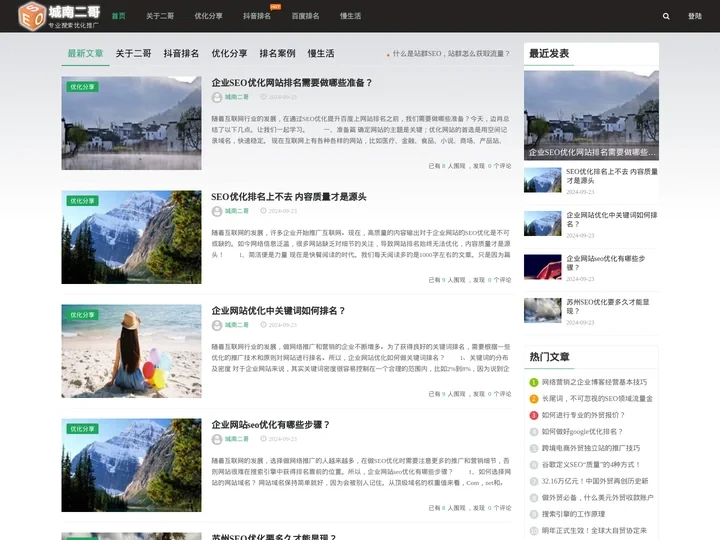
Task: Click the large featured image in 最近发表
Action: click(591, 115)
